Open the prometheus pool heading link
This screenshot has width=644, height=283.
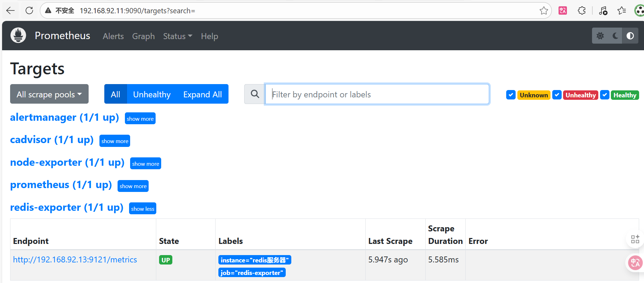point(61,185)
